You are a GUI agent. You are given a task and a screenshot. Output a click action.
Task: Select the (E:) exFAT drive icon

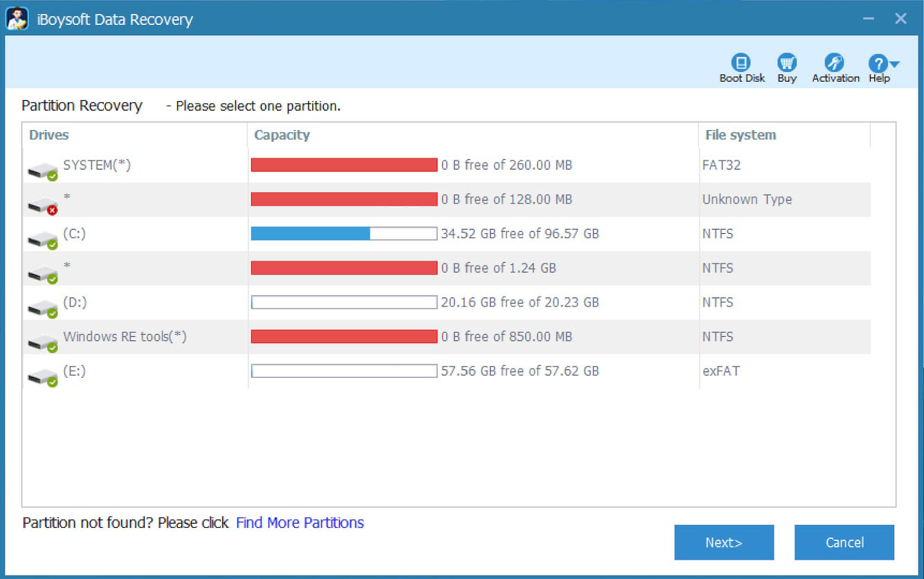pyautogui.click(x=43, y=374)
